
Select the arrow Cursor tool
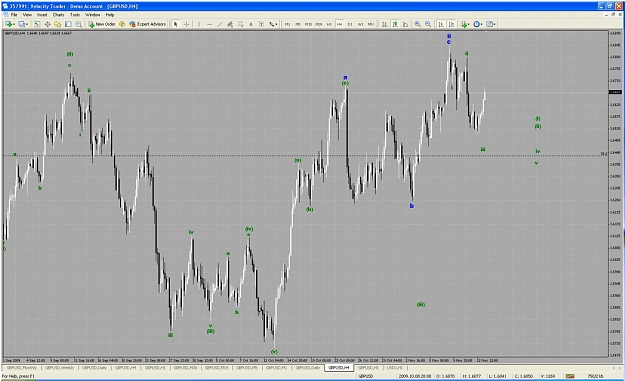[x=175, y=24]
